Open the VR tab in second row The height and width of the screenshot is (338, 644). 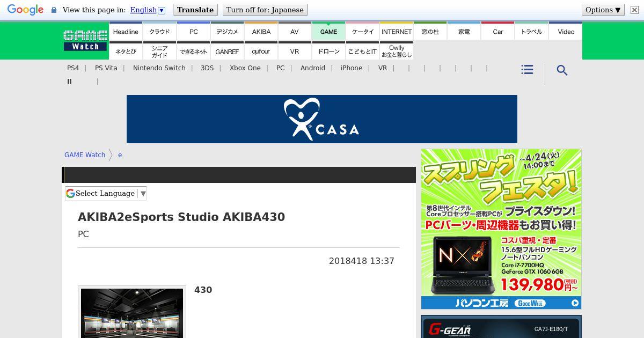[x=295, y=52]
